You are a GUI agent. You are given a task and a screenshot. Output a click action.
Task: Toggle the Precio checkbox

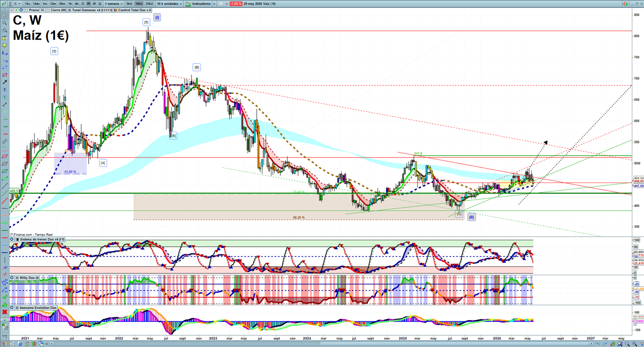click(x=27, y=10)
